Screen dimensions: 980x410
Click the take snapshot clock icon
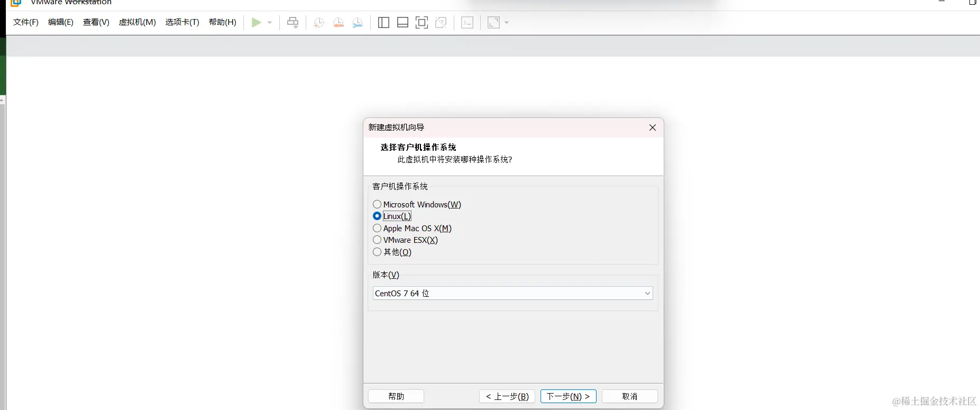pyautogui.click(x=318, y=22)
